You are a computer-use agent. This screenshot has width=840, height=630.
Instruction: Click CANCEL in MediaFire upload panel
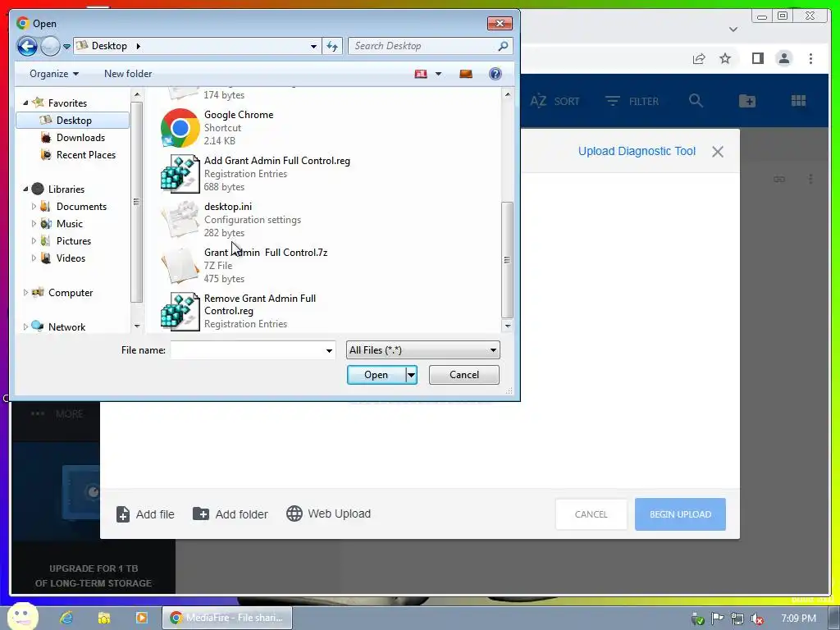[x=591, y=514]
